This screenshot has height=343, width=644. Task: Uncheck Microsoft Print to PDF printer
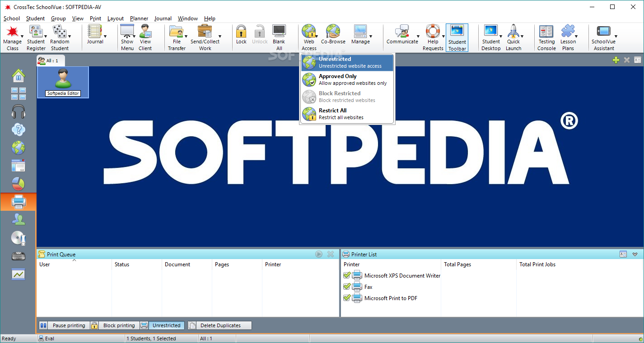(x=347, y=298)
